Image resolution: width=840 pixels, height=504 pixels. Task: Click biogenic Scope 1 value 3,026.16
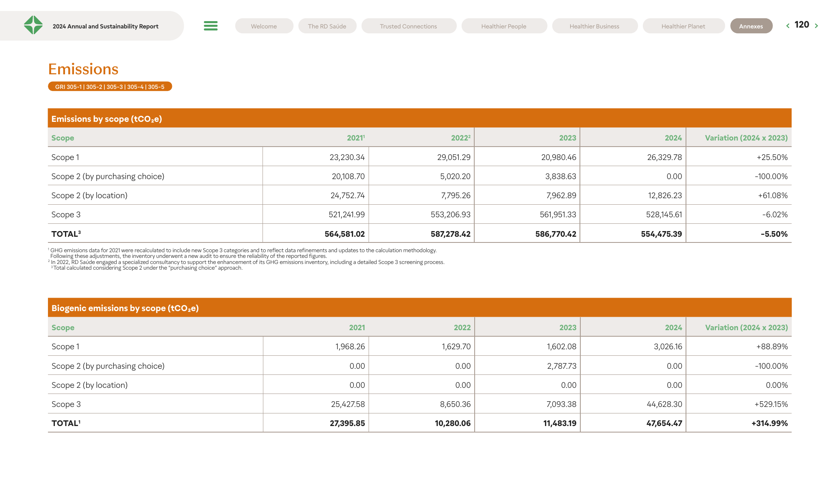click(x=668, y=346)
